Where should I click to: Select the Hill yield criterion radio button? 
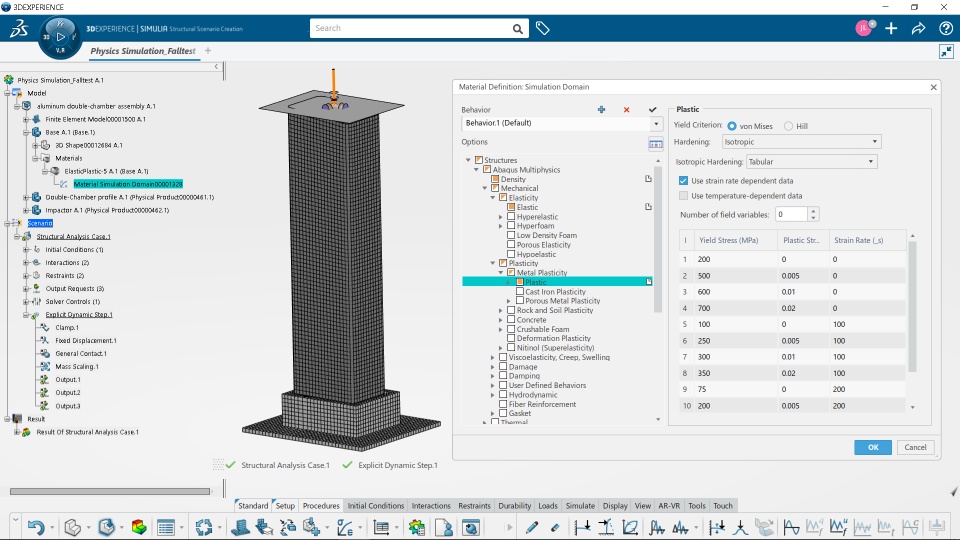(789, 125)
